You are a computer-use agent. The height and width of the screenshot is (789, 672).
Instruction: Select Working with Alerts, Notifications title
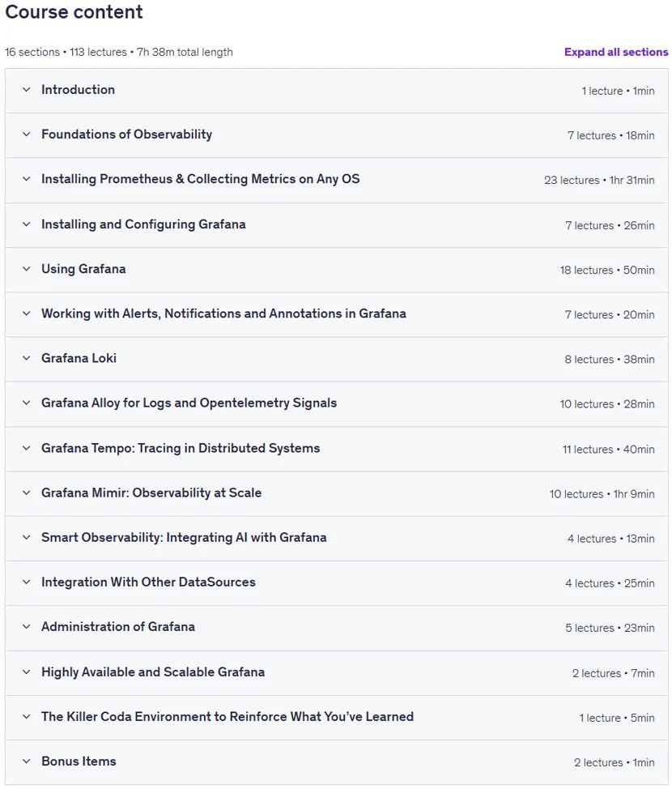pyautogui.click(x=223, y=313)
